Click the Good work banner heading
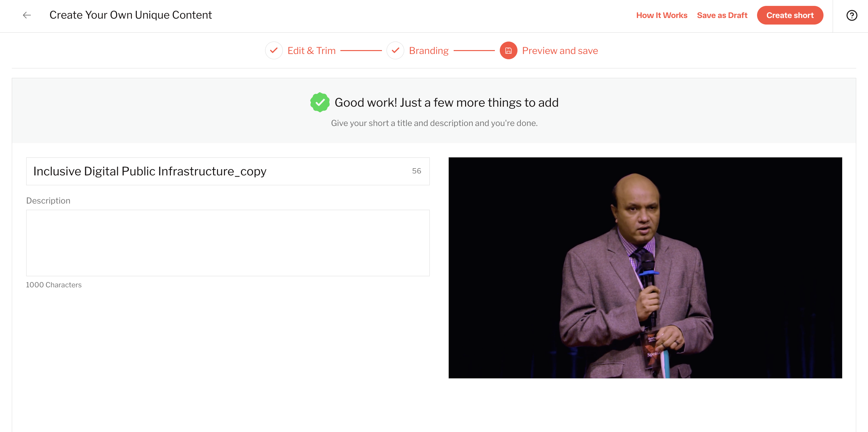Screen dimensions: 868x432 point(446,102)
